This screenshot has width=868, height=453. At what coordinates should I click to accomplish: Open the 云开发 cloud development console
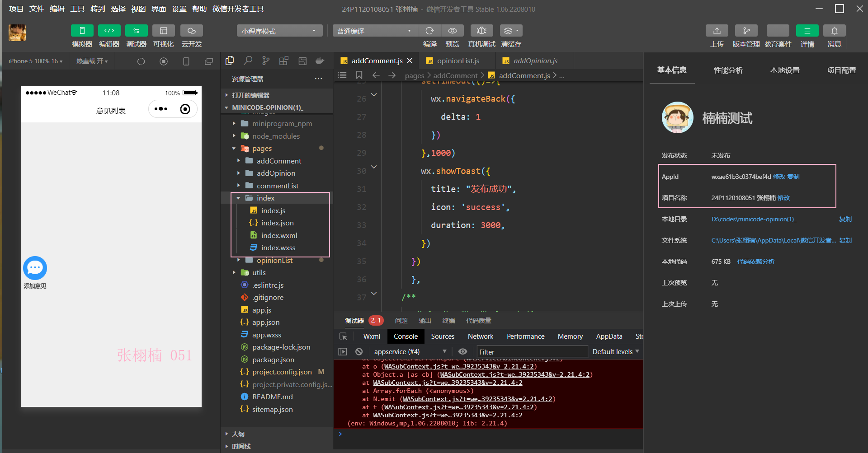pyautogui.click(x=192, y=31)
